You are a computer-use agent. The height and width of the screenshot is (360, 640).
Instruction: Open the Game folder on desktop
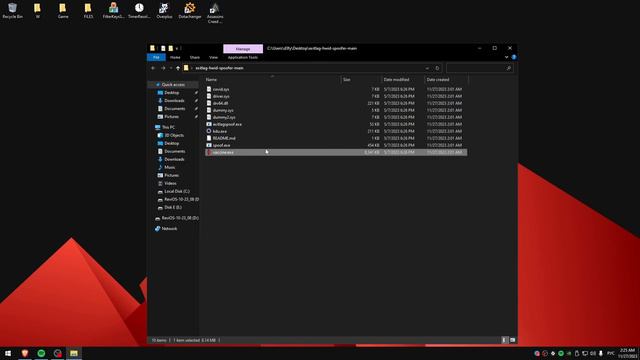pyautogui.click(x=63, y=11)
